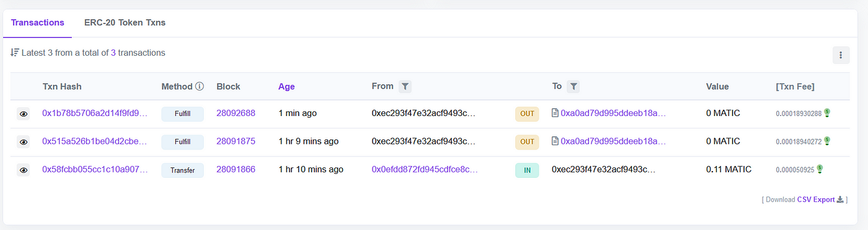
Task: Open the To column filter icon
Action: point(573,87)
